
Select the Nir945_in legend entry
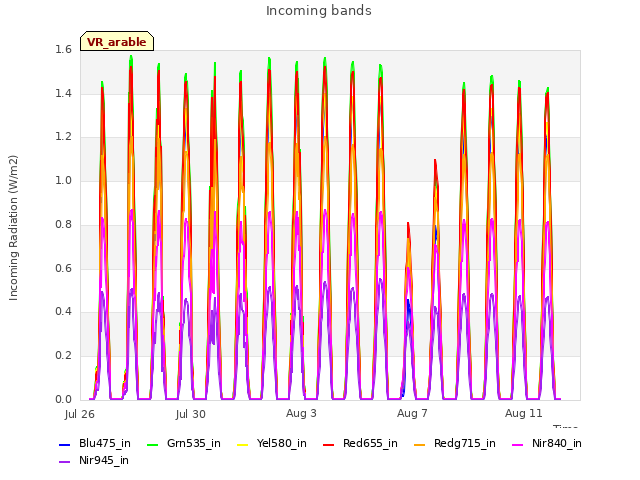(94, 460)
